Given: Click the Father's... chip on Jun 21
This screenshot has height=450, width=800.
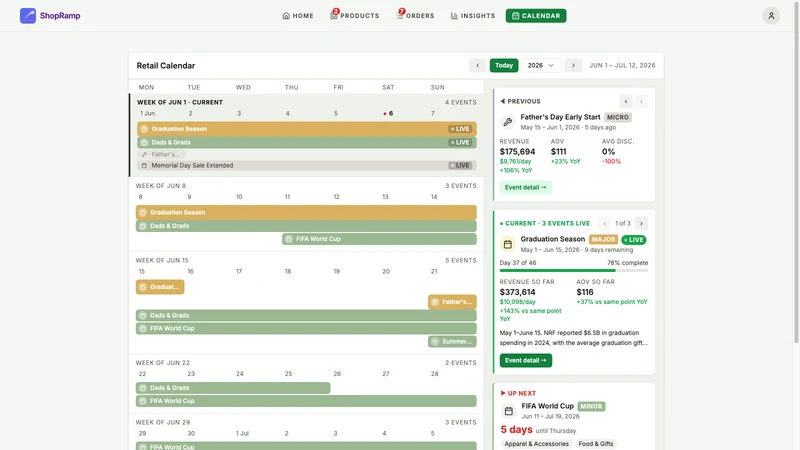Looking at the screenshot, I should [x=452, y=302].
